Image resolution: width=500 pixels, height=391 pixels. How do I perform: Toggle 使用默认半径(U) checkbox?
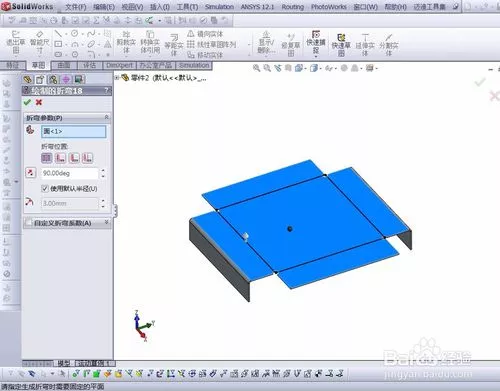[x=45, y=189]
